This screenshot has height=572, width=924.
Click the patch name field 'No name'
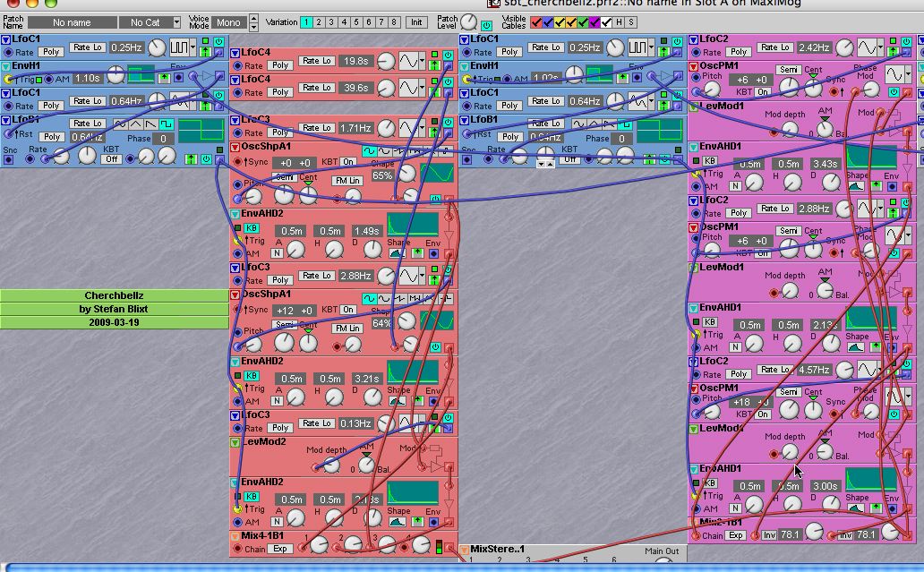click(x=72, y=22)
